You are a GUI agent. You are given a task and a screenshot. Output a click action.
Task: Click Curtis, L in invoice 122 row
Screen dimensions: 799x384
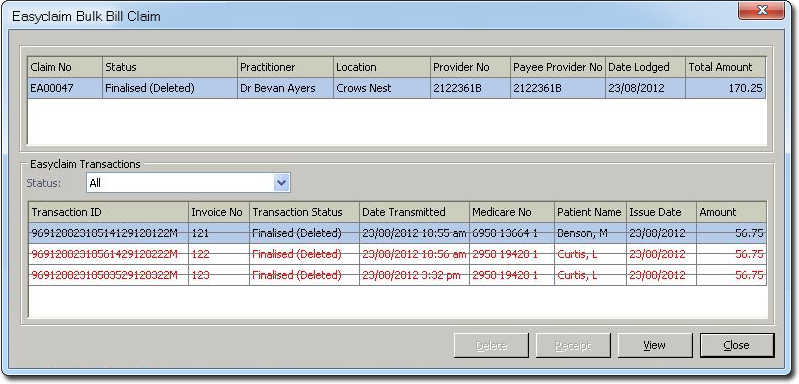click(590, 254)
